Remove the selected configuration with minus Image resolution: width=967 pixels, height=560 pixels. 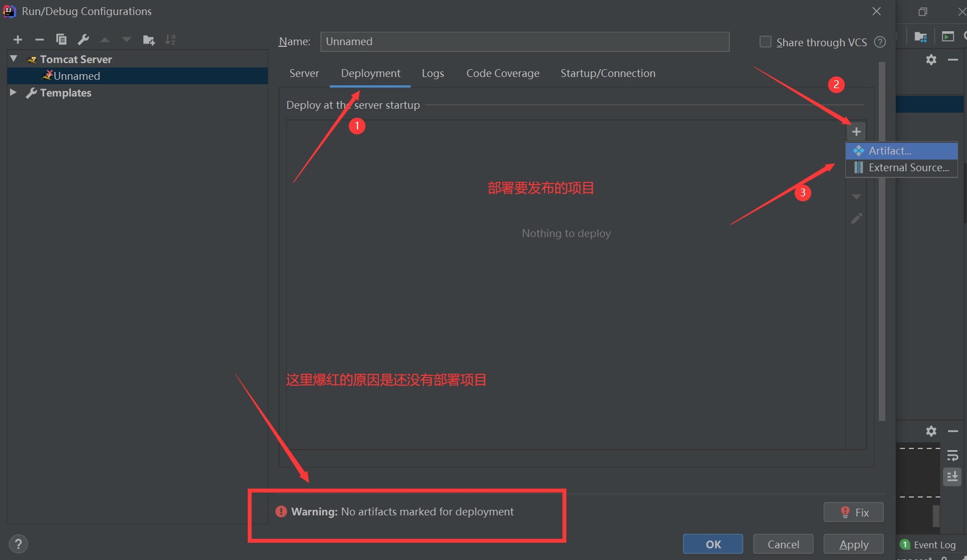coord(39,40)
